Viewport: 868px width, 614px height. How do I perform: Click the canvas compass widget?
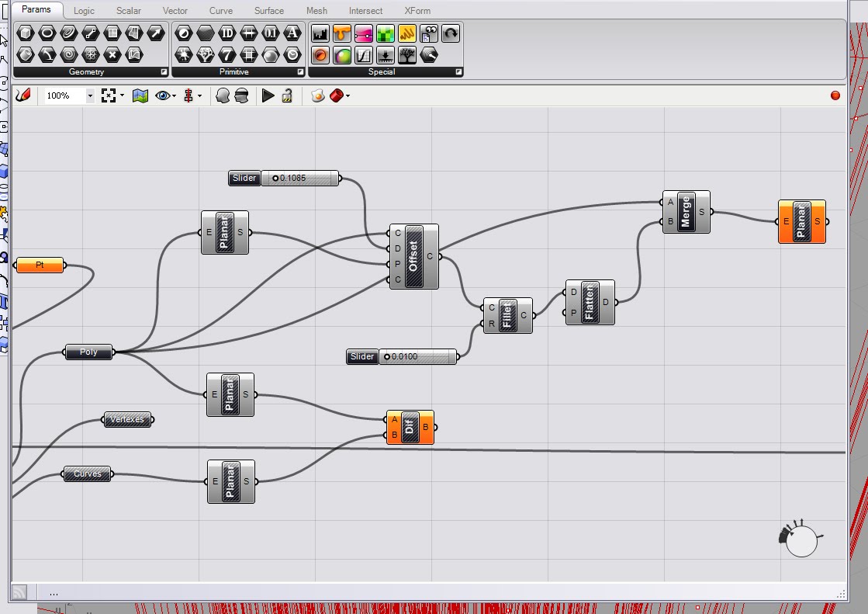pos(801,539)
